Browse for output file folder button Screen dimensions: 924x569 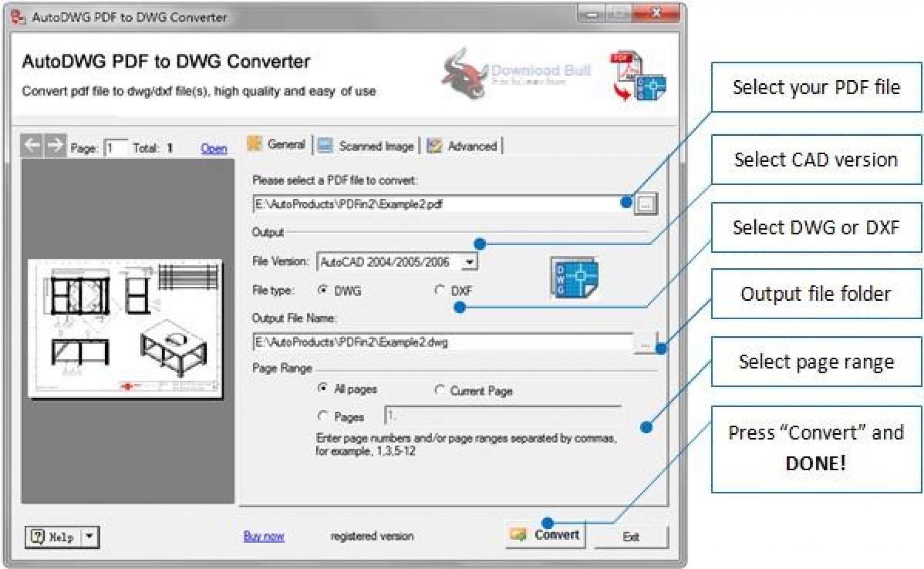(646, 343)
